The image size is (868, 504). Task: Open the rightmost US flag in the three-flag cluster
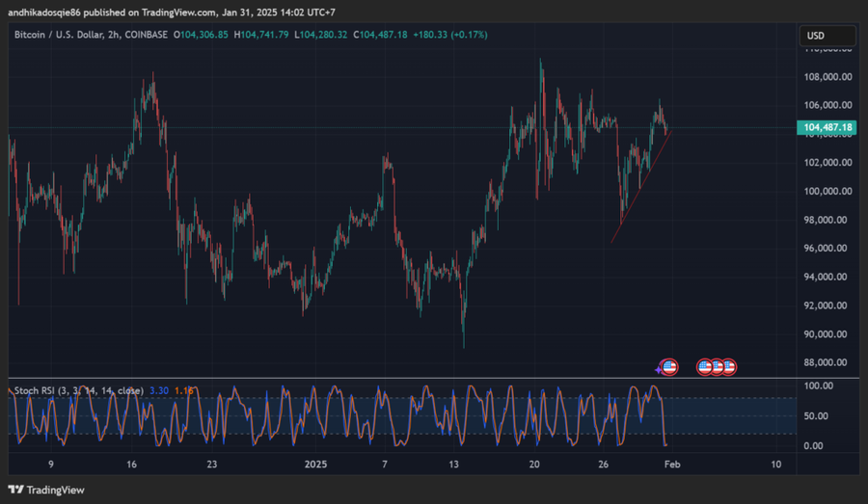pos(729,367)
